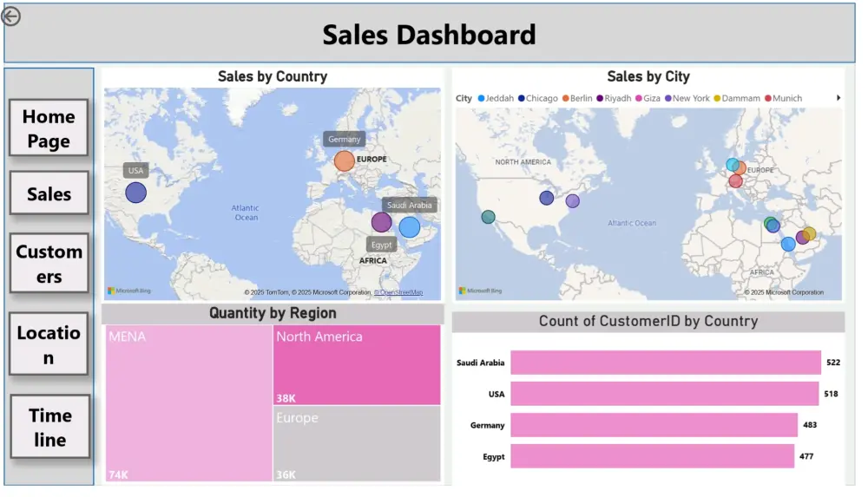Select the USA bar with 518
868x497 pixels.
pyautogui.click(x=664, y=394)
